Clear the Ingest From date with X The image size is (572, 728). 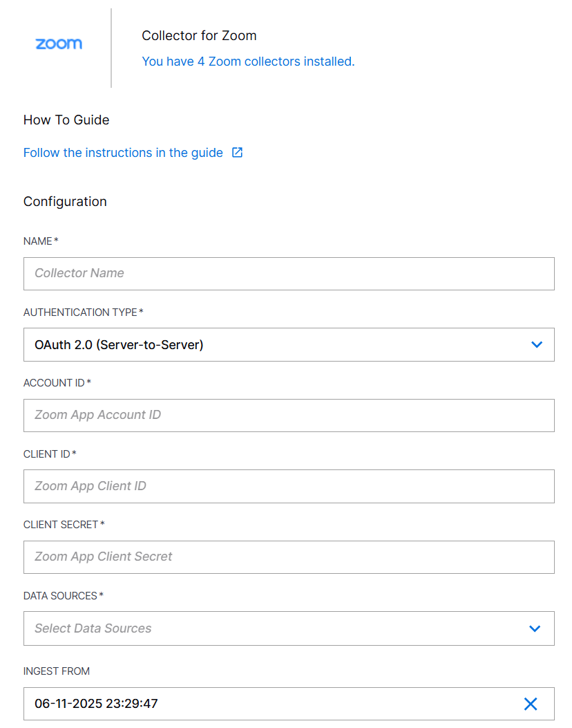531,704
